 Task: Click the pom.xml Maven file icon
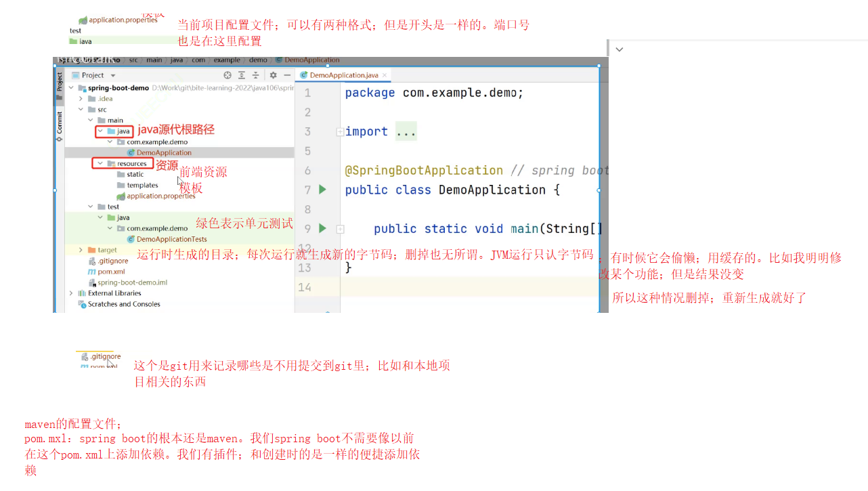(x=93, y=272)
